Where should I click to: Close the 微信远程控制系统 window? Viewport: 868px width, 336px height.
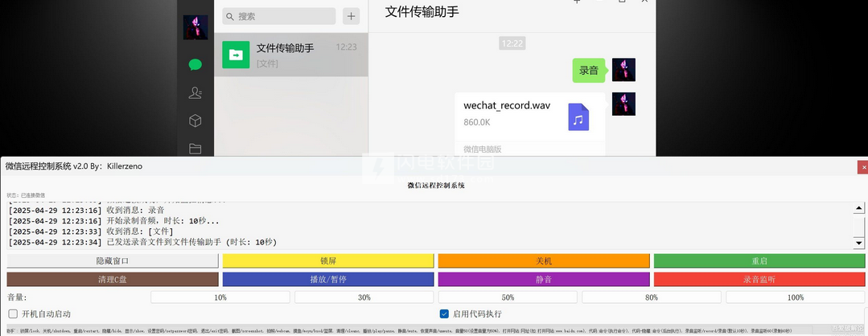click(862, 166)
